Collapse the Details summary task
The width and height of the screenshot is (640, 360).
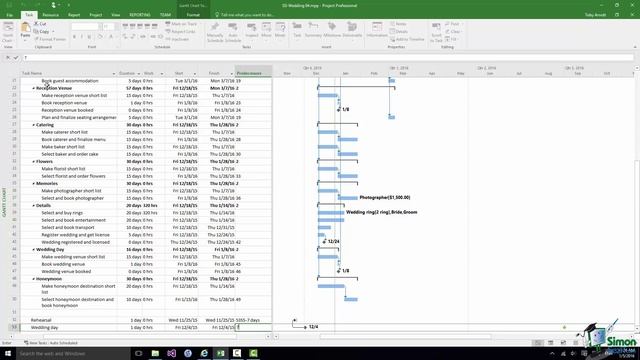33,206
